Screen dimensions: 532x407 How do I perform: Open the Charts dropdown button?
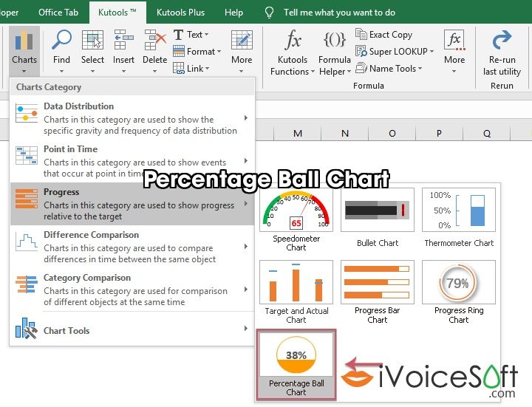24,51
